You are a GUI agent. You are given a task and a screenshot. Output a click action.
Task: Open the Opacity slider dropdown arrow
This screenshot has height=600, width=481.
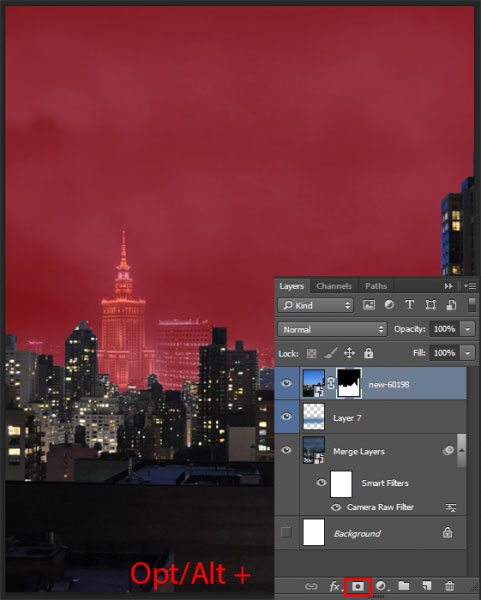[x=468, y=329]
